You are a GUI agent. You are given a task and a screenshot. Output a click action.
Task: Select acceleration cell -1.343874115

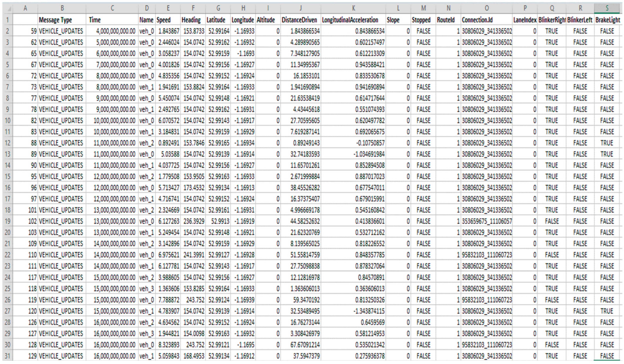pos(369,311)
